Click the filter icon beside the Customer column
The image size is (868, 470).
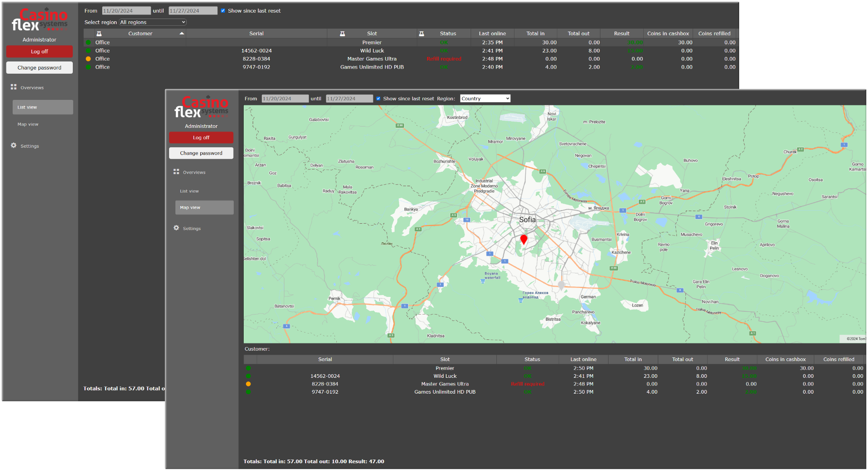coord(99,34)
